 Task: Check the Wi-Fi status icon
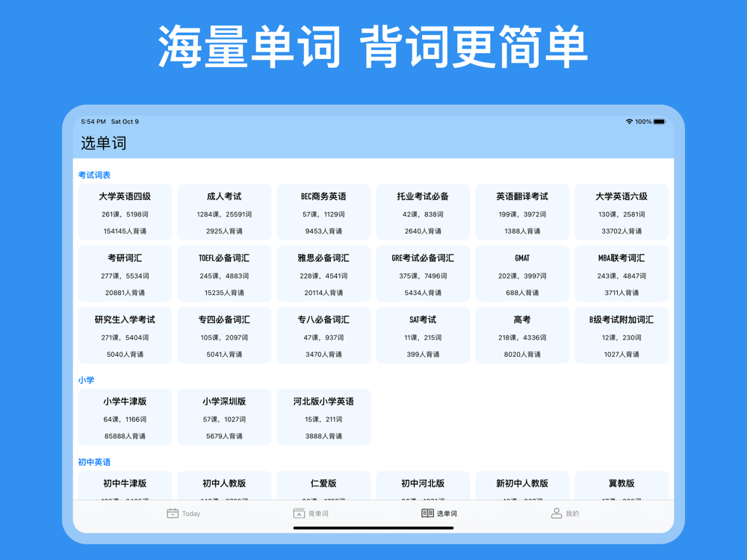[629, 122]
